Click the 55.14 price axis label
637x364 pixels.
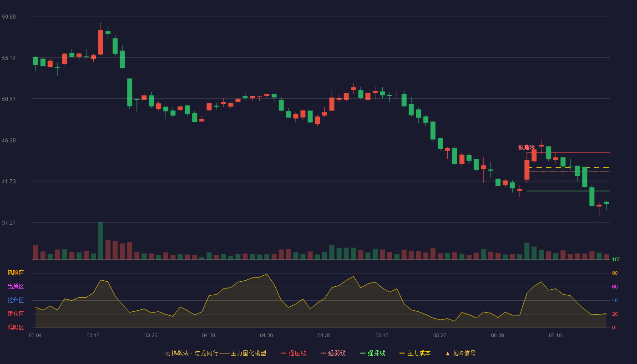click(x=9, y=58)
